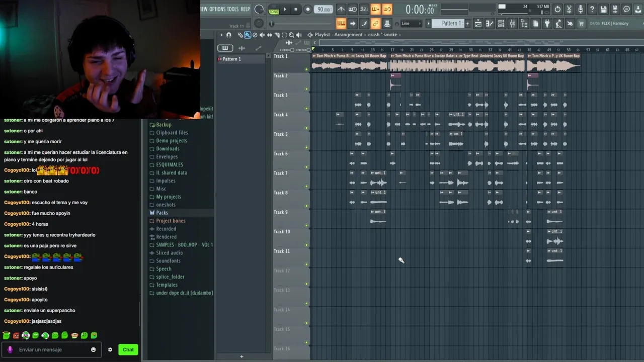Expand the pattern list arrow left of Pattern 1
Viewport: 644px width, 362px height.
pyautogui.click(x=428, y=23)
